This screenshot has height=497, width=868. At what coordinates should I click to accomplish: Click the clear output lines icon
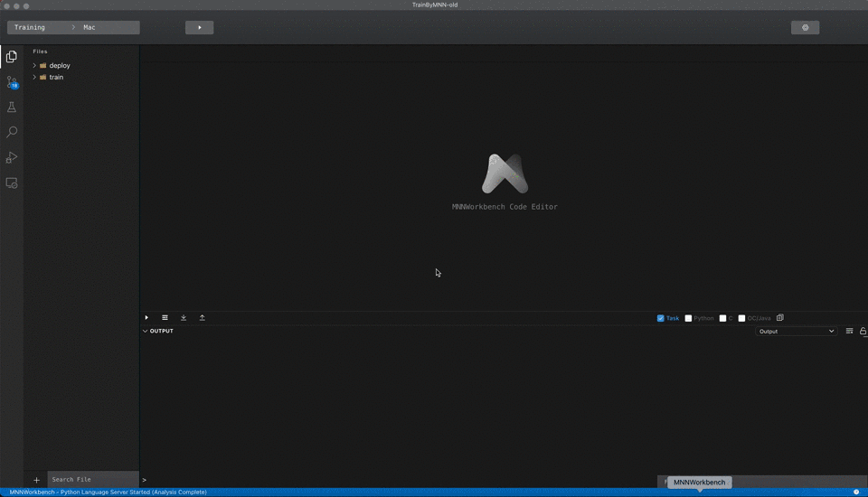pos(849,331)
